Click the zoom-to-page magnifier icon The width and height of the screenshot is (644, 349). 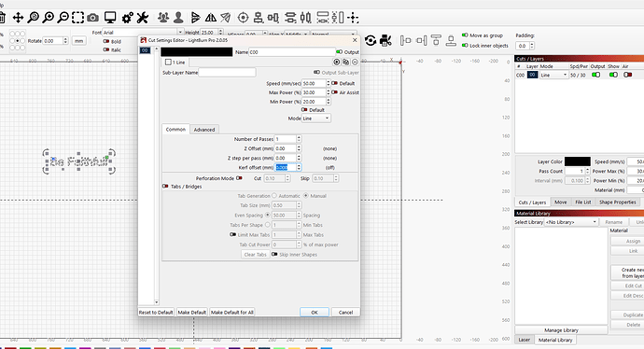33,17
